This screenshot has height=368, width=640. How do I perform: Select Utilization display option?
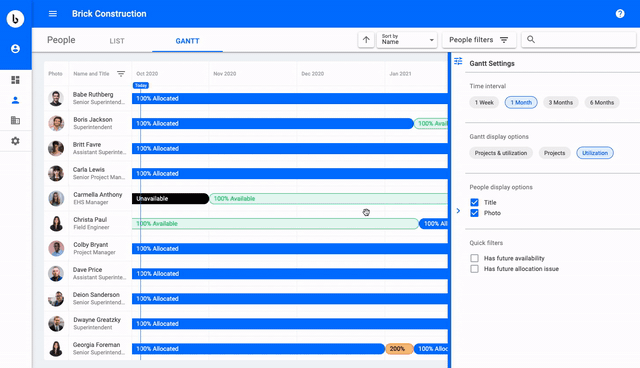tap(595, 153)
